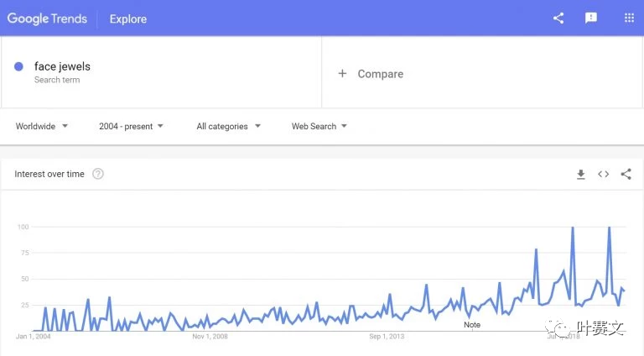Open the Web Search type dropdown
Viewport: 644px width, 356px height.
(x=319, y=126)
